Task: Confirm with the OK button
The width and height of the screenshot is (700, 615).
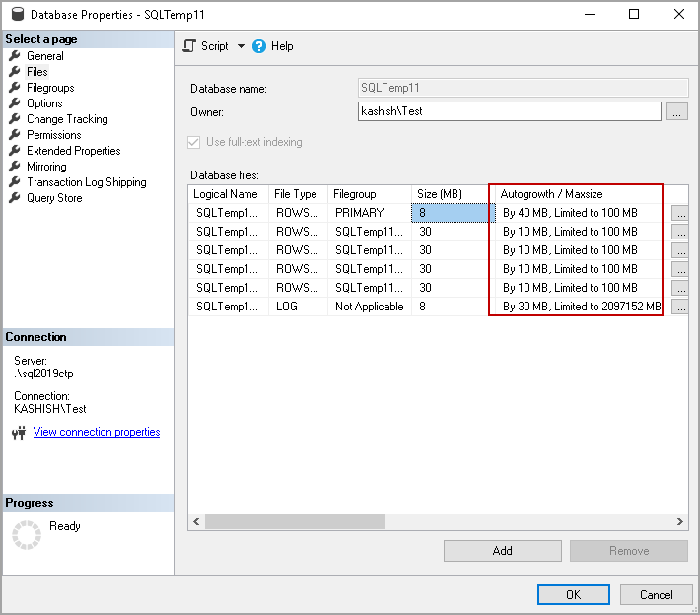Action: click(x=573, y=595)
